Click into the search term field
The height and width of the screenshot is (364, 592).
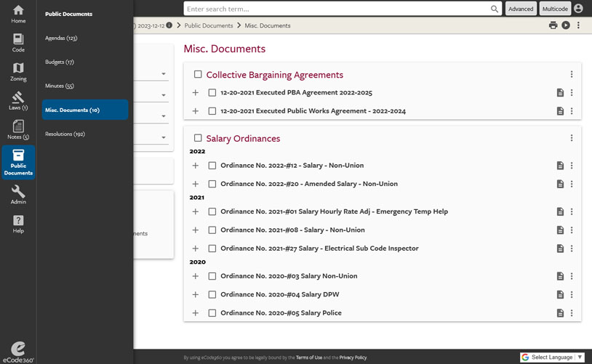pos(338,9)
